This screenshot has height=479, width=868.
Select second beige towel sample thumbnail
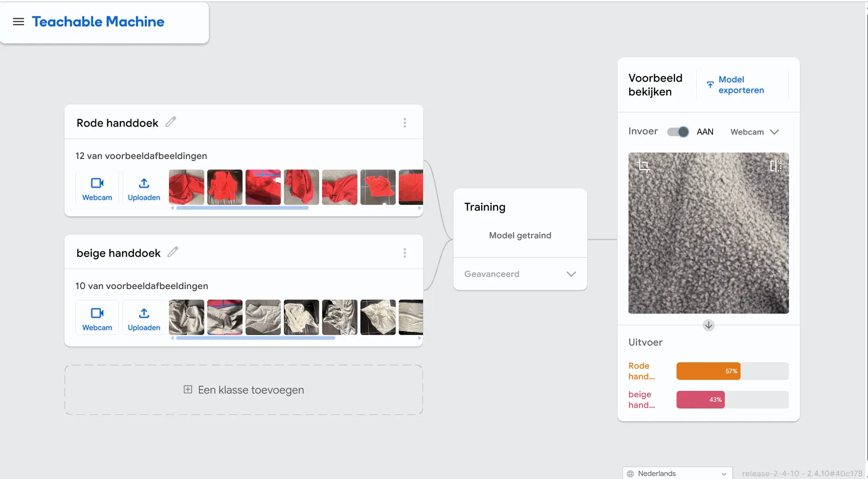coord(225,317)
